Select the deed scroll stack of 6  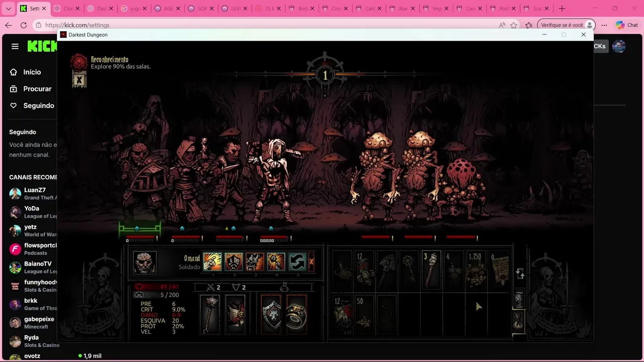[499, 269]
